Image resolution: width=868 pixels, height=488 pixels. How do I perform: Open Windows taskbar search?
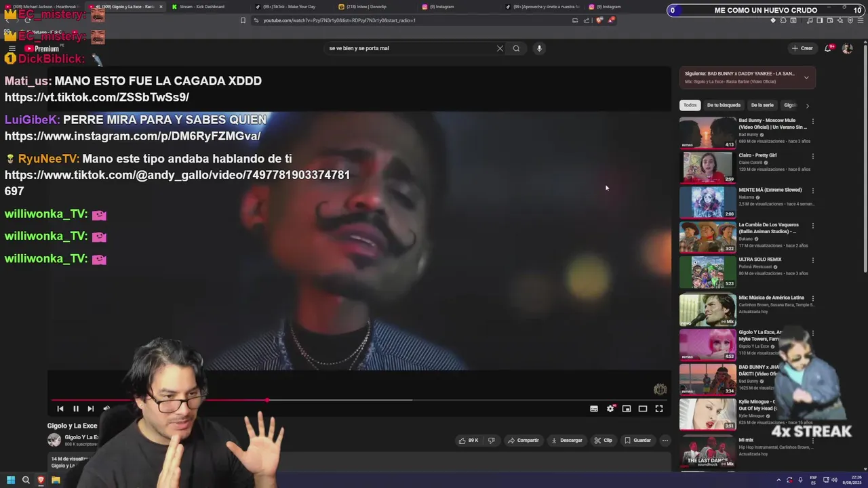[26, 480]
